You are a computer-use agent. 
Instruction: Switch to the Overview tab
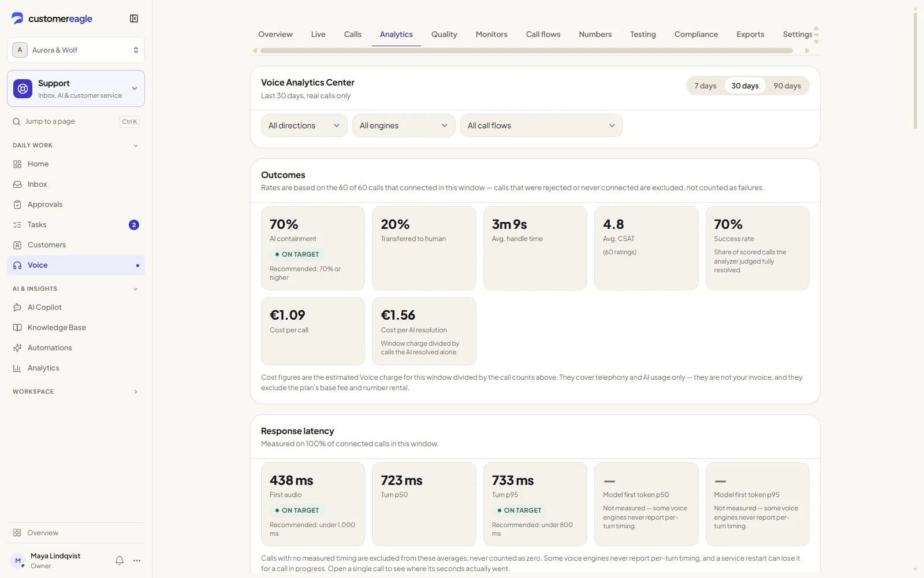click(x=275, y=35)
